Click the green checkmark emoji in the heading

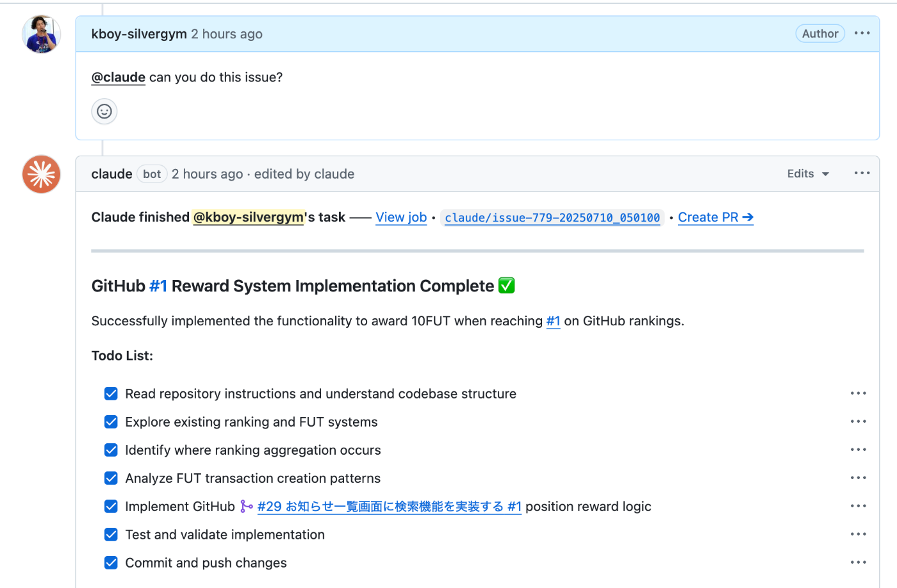tap(507, 286)
